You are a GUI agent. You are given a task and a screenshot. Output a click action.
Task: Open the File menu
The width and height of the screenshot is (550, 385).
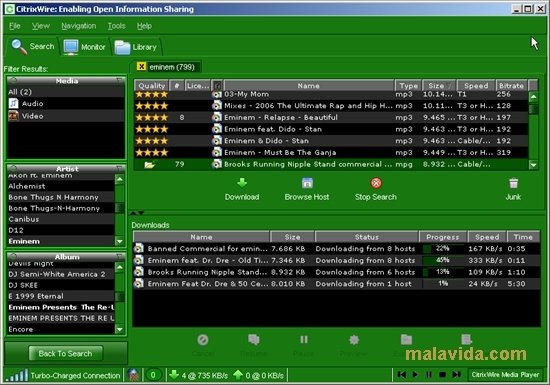click(x=14, y=26)
